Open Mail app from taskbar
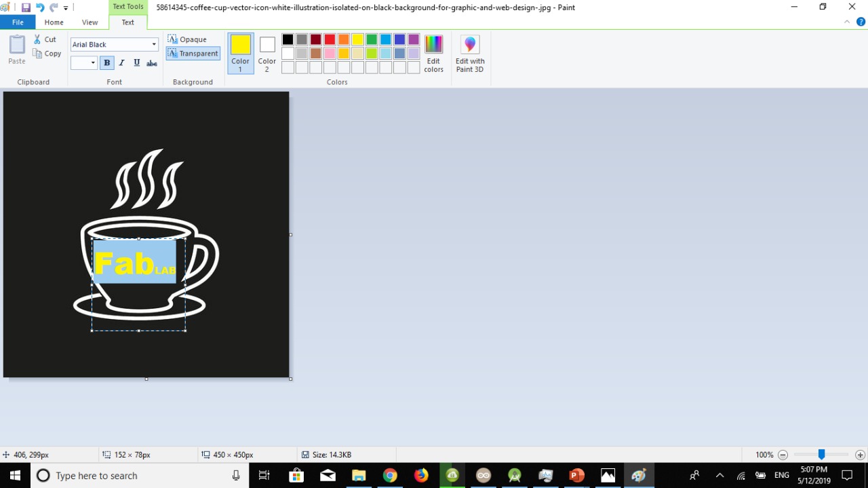Screen dimensions: 868x488 (328, 475)
